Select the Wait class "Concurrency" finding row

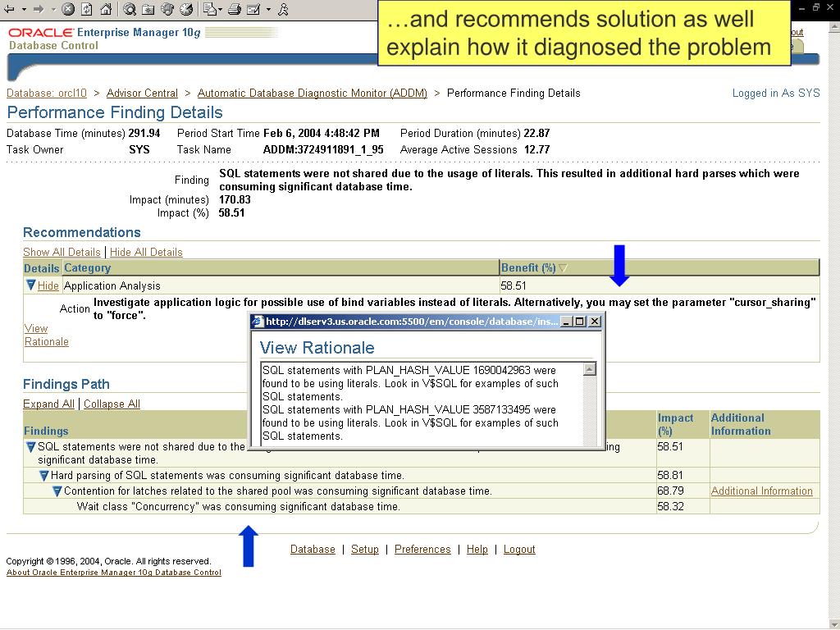(x=421, y=507)
